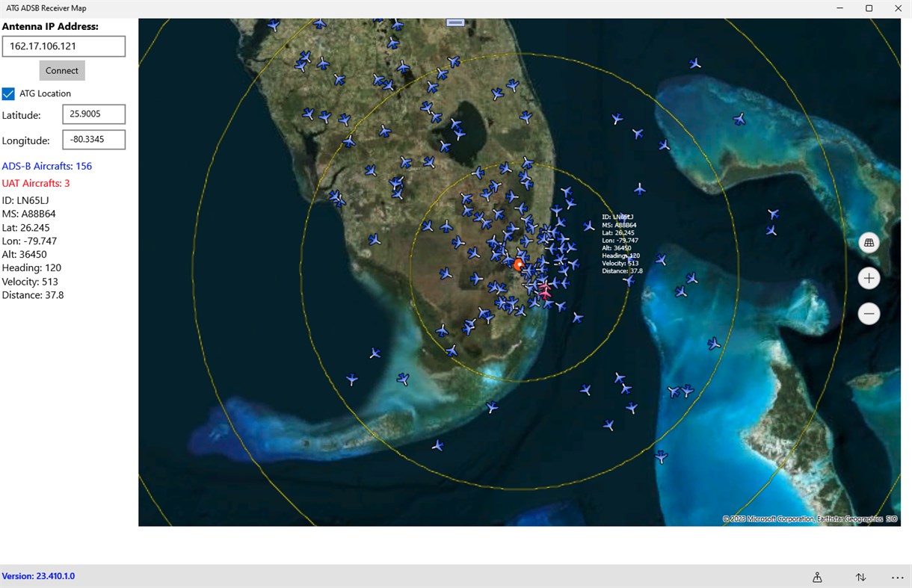Image resolution: width=912 pixels, height=588 pixels.
Task: Open the map style selector icon
Action: click(869, 241)
